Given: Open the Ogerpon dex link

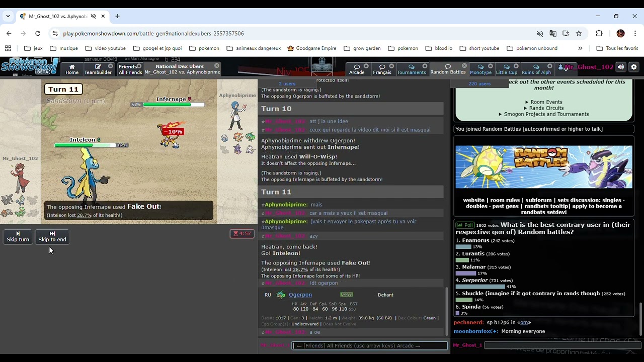Looking at the screenshot, I should click(300, 295).
